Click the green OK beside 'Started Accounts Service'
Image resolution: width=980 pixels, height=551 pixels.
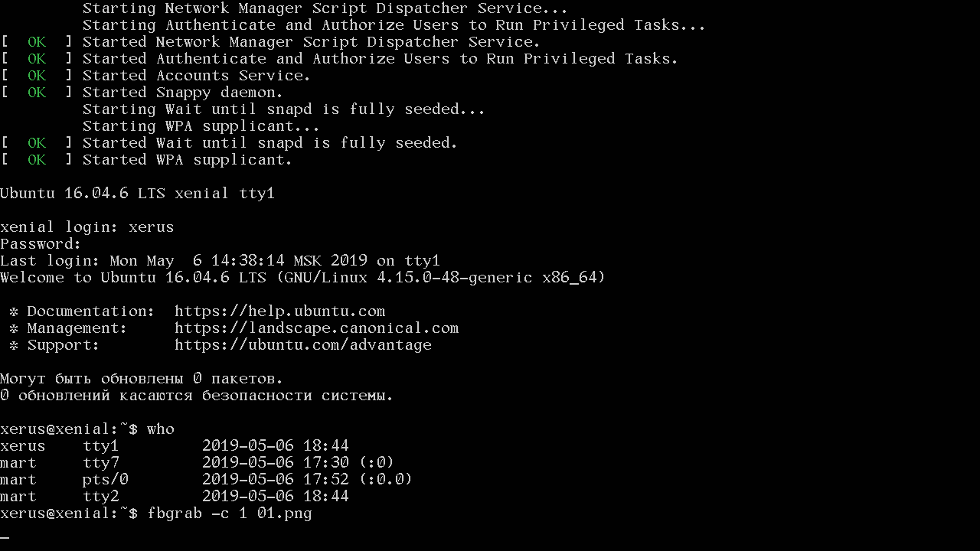(37, 76)
